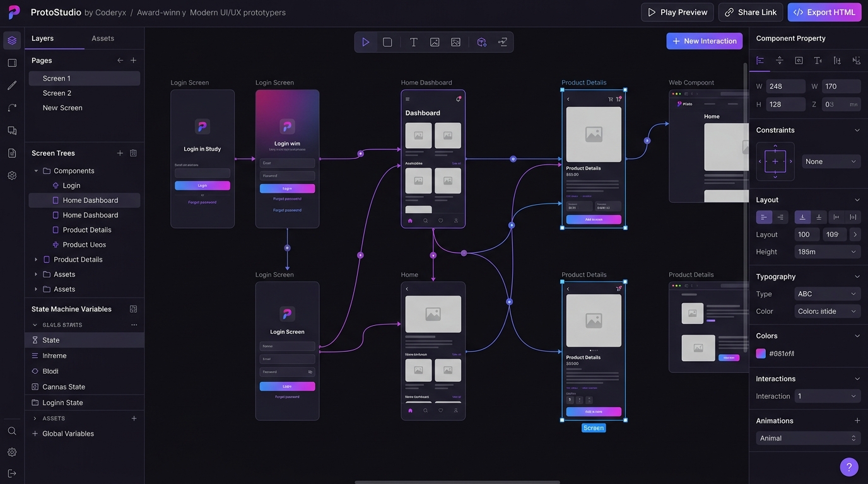
Task: Select the pen line tool in sidebar
Action: [x=12, y=85]
